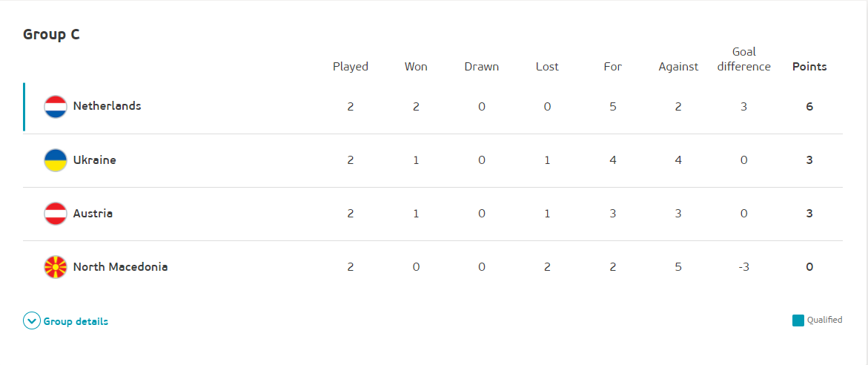Click the Qualified legend color swatch

click(798, 320)
